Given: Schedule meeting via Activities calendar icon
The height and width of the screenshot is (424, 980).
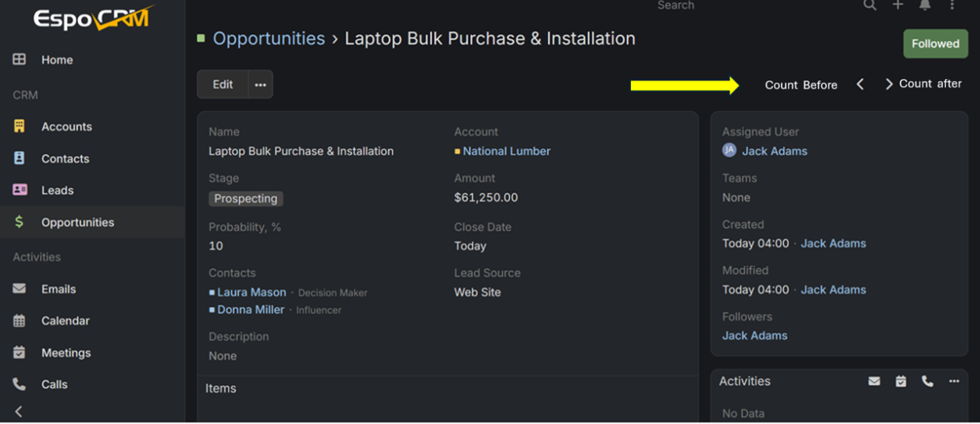Looking at the screenshot, I should click(900, 381).
